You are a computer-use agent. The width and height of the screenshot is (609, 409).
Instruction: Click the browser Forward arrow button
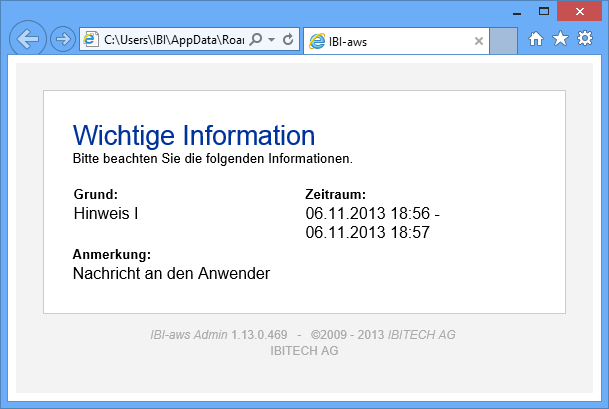pyautogui.click(x=62, y=40)
